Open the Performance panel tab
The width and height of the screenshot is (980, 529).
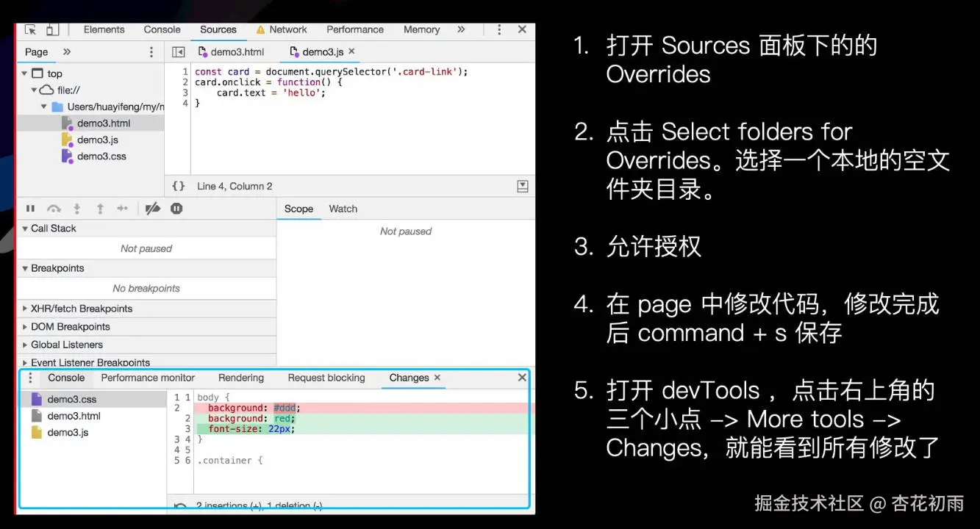355,30
